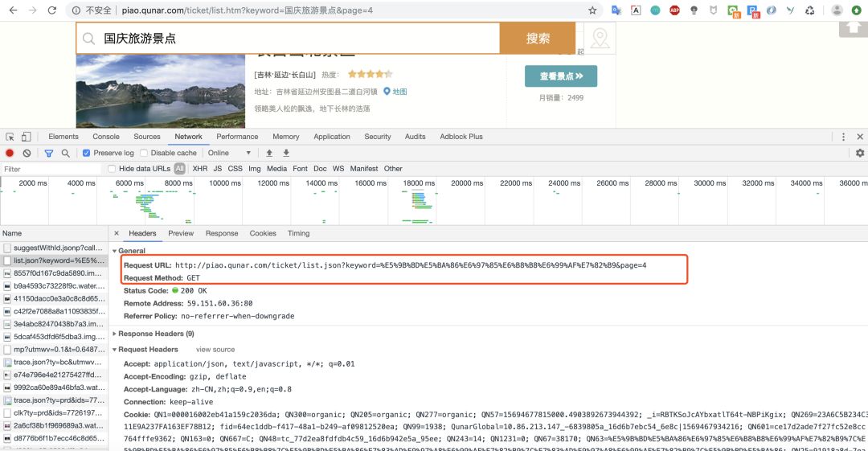
Task: Filter requests by Font
Action: [300, 169]
